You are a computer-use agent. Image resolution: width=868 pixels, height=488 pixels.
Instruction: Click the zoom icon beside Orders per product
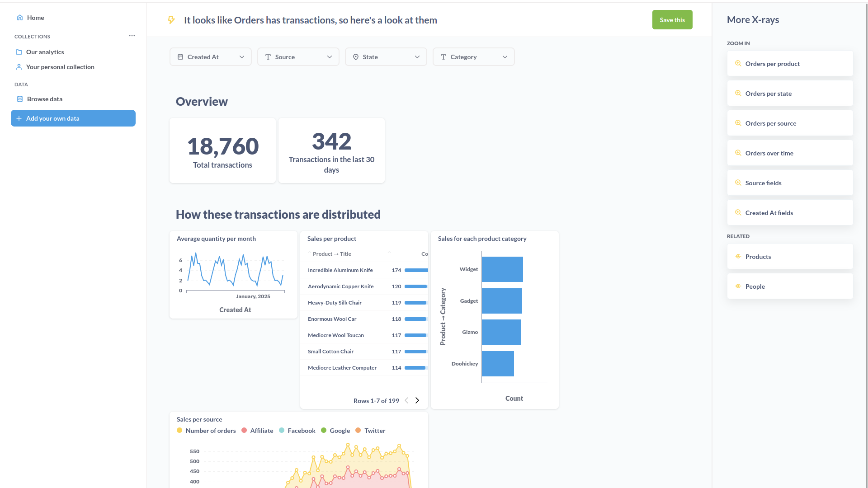click(x=738, y=64)
